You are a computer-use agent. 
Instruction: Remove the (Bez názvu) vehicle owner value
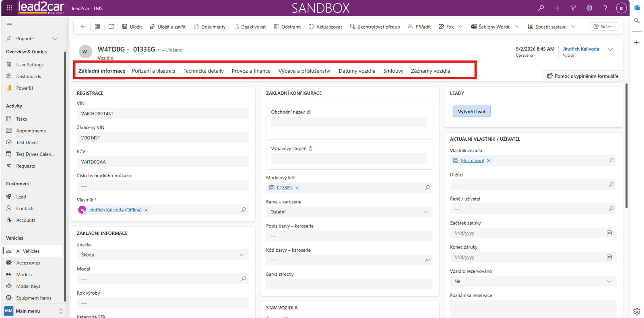[489, 160]
